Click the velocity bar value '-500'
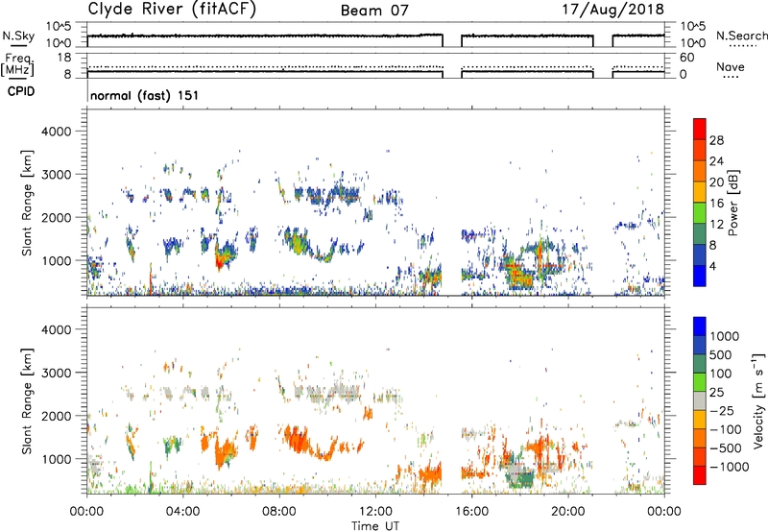The width and height of the screenshot is (768, 532). (x=726, y=447)
